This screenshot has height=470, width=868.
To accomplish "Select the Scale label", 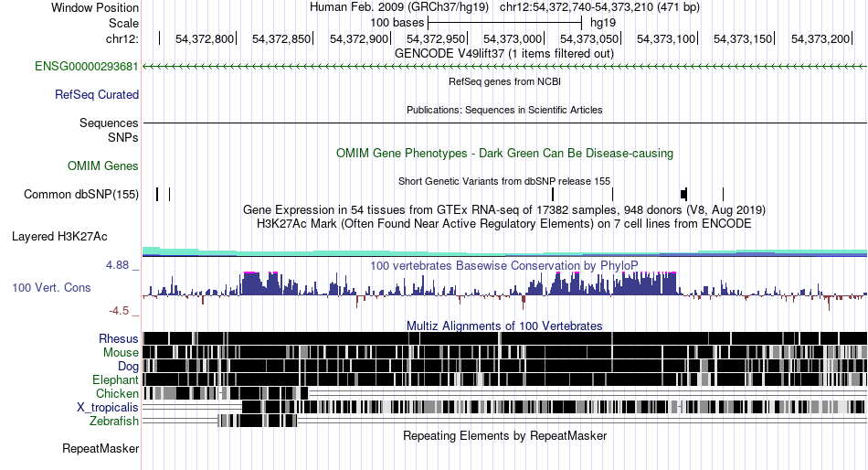I will pyautogui.click(x=123, y=23).
